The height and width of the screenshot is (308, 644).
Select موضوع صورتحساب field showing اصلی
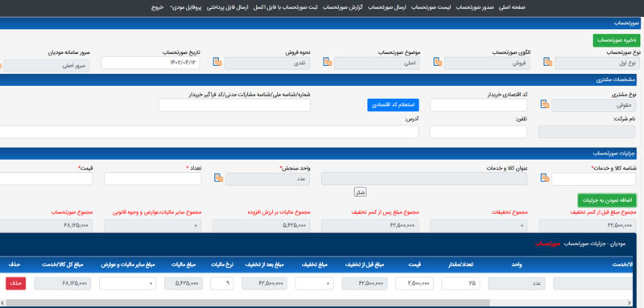click(377, 64)
